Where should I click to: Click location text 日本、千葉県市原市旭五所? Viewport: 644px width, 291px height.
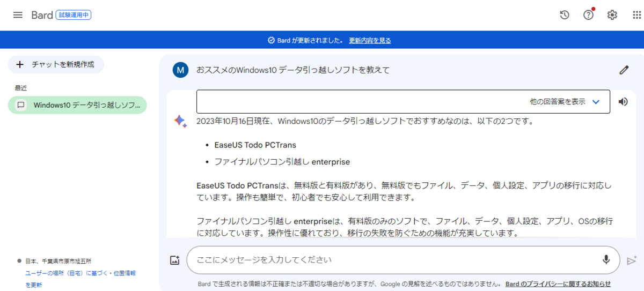coord(58,261)
